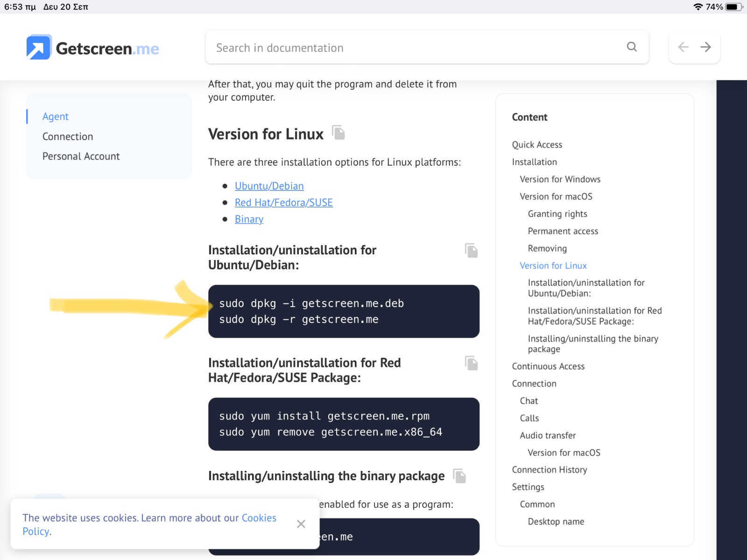Jump to Common in Content
This screenshot has width=747, height=560.
[x=537, y=504]
